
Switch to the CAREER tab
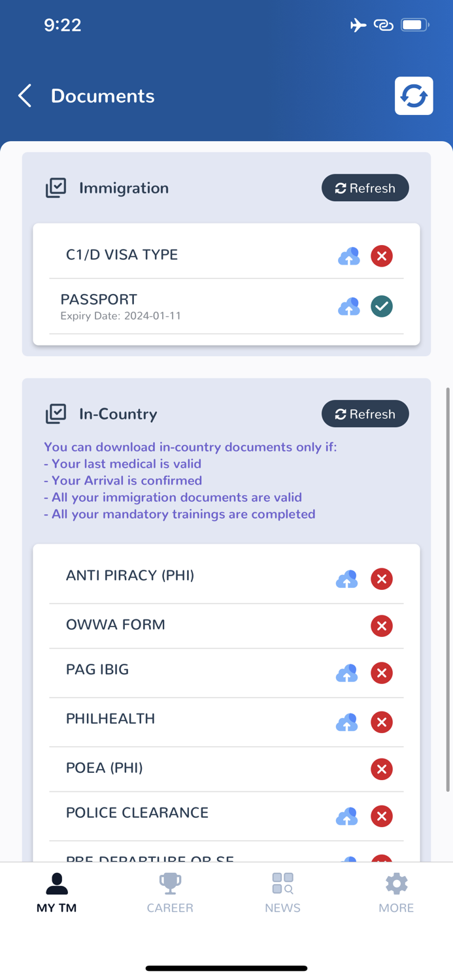[x=170, y=892]
